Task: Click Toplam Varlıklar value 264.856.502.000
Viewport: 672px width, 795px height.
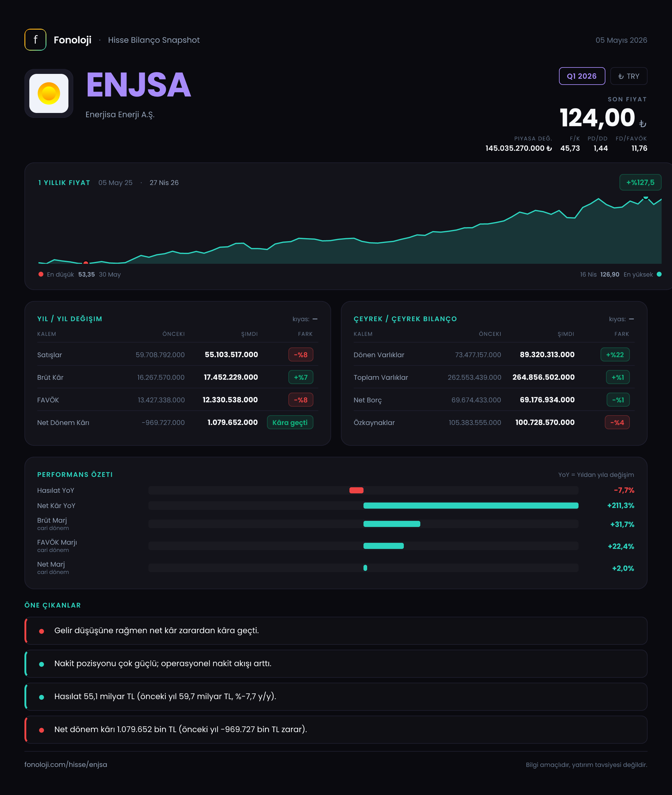Action: [543, 377]
